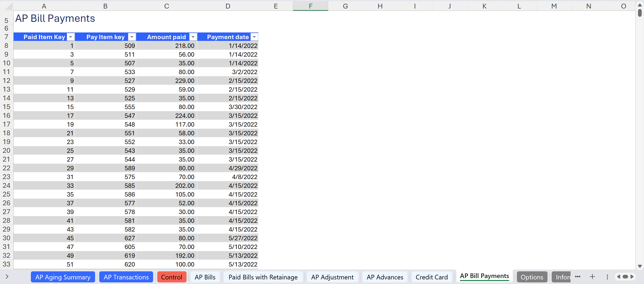Click the select all corner triangle
The image size is (644, 284).
[9, 6]
